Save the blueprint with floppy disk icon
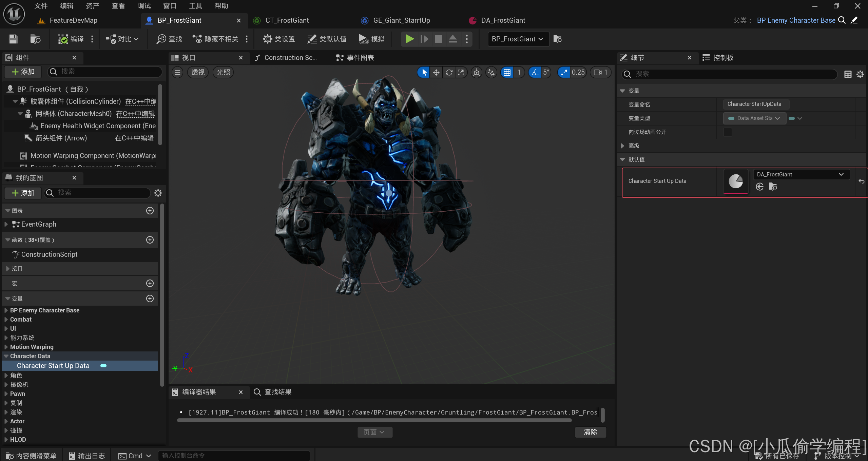Viewport: 868px width, 461px height. coord(13,39)
